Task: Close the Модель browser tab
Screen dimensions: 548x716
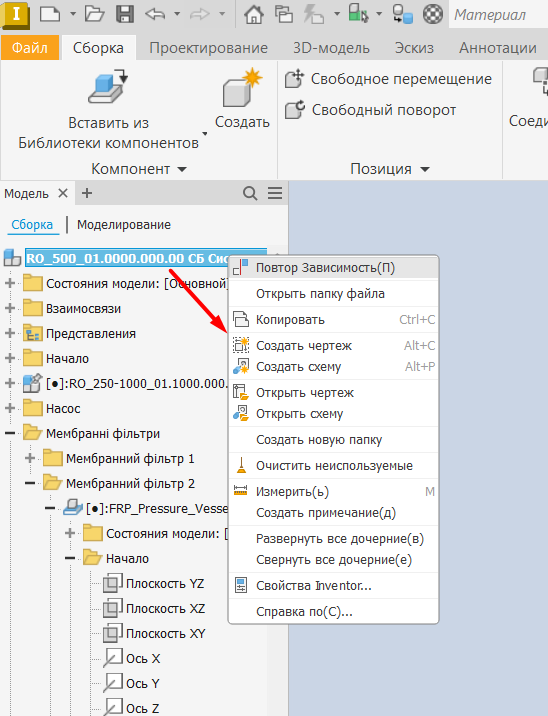Action: (63, 193)
